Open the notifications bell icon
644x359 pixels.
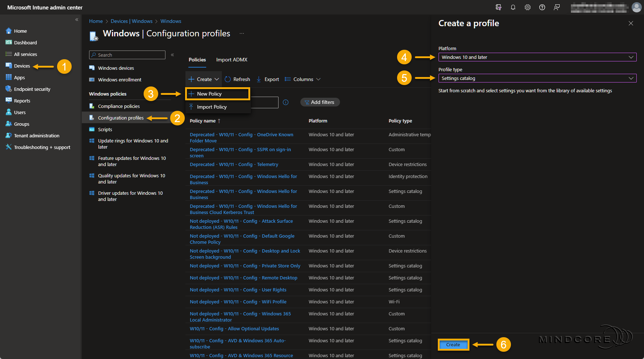click(x=513, y=7)
